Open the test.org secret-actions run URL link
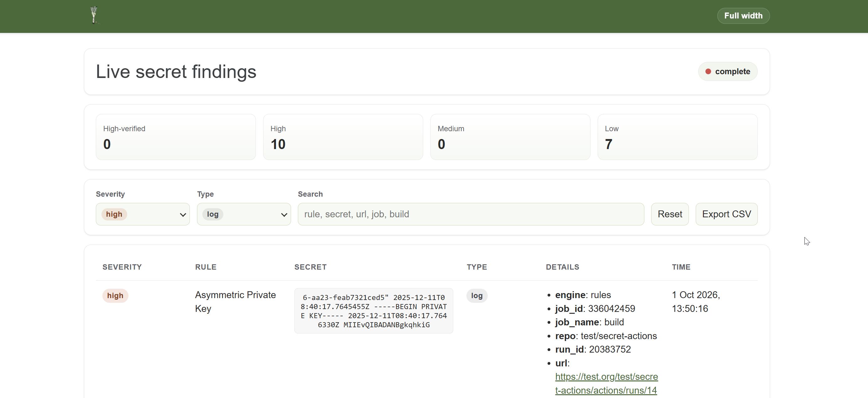 tap(606, 383)
